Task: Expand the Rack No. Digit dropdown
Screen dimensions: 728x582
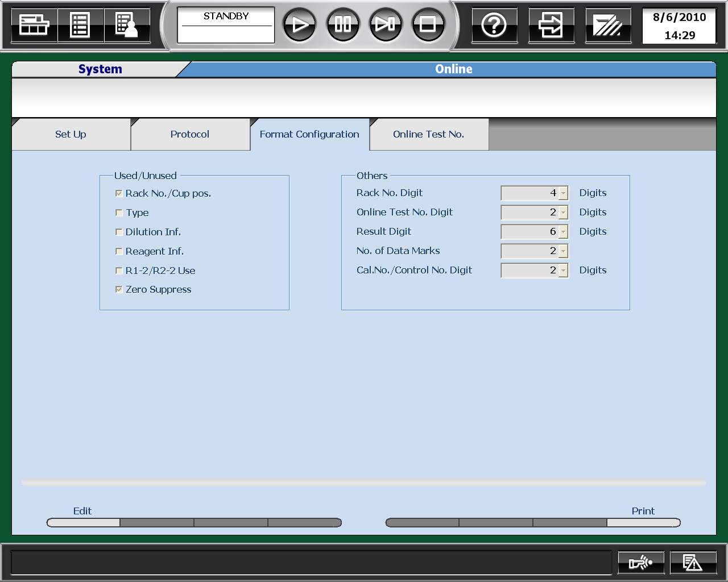Action: pyautogui.click(x=563, y=193)
